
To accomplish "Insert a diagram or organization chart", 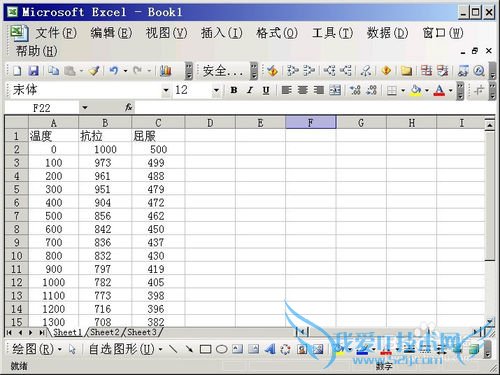I will [x=286, y=349].
